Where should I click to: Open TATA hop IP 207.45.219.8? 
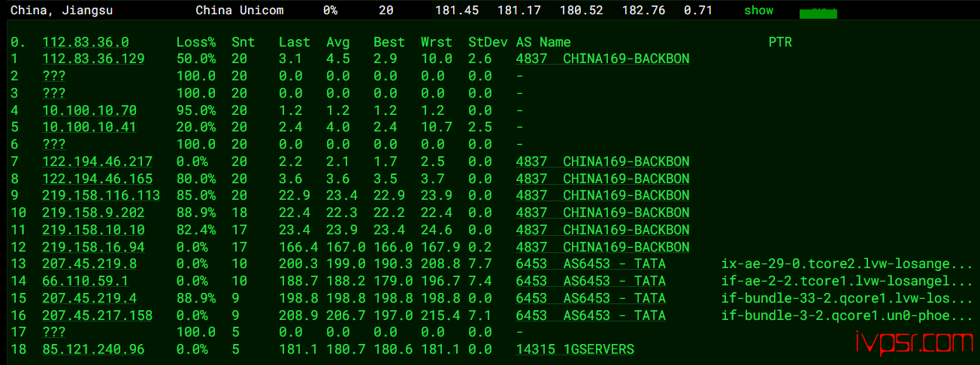[x=89, y=264]
